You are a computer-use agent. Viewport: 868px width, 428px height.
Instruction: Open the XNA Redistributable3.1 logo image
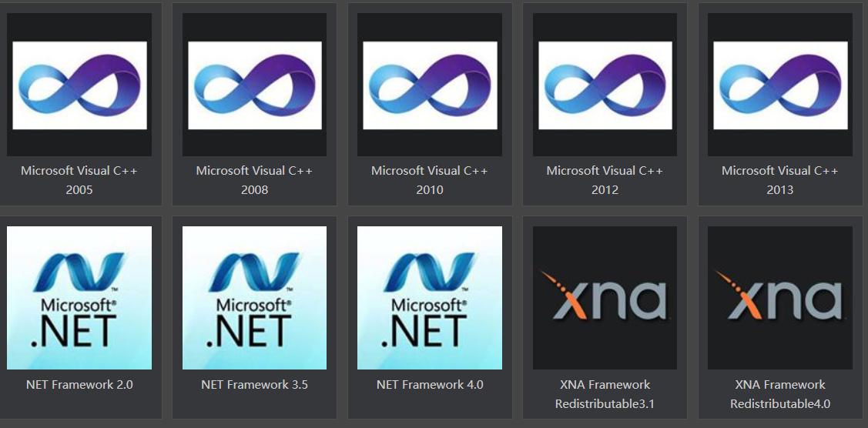tap(605, 297)
